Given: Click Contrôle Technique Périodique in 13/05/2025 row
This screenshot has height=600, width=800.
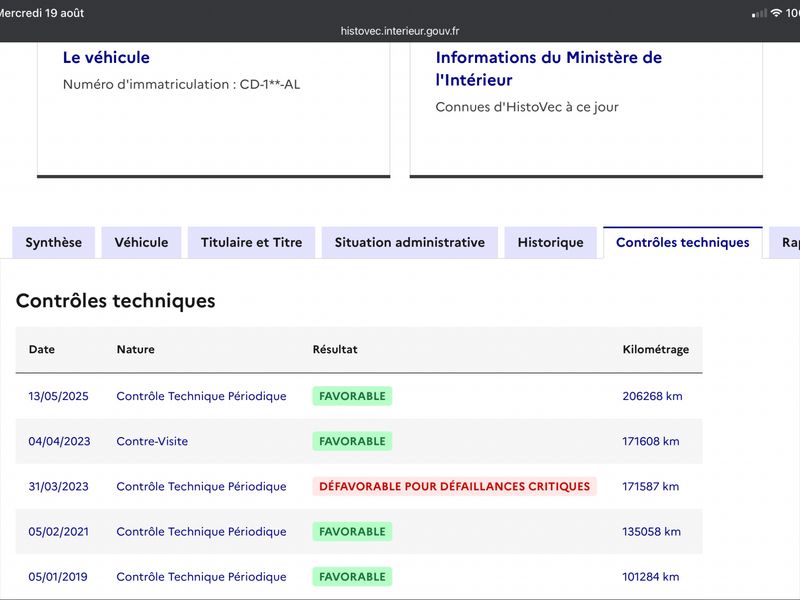Looking at the screenshot, I should click(x=201, y=396).
